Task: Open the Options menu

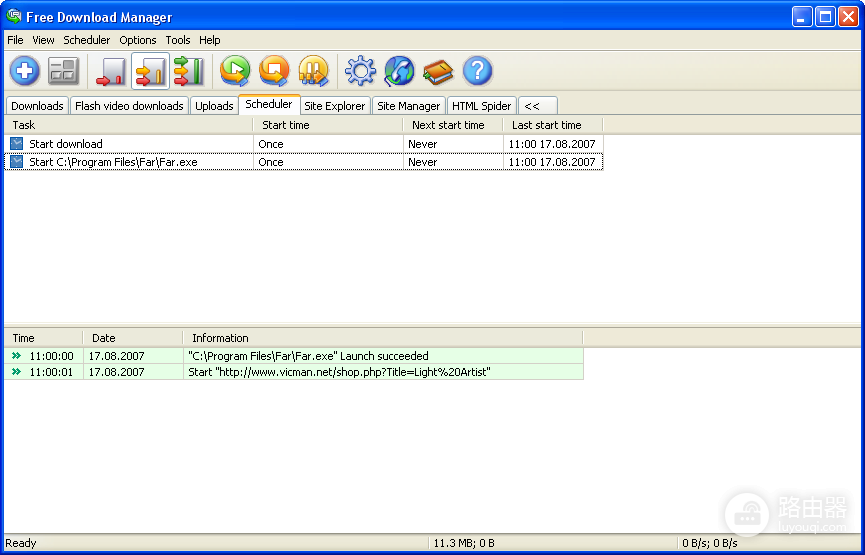Action: (x=138, y=40)
